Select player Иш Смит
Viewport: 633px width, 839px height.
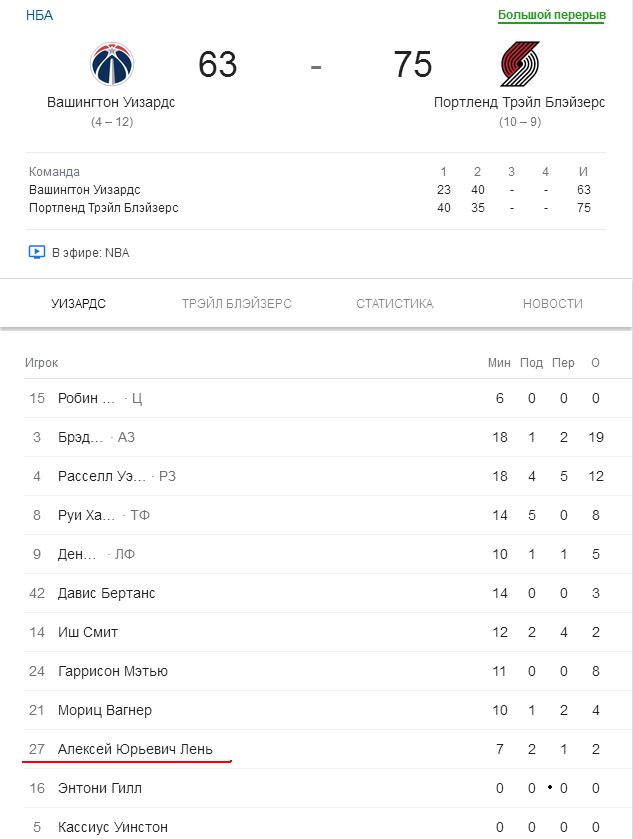point(88,632)
